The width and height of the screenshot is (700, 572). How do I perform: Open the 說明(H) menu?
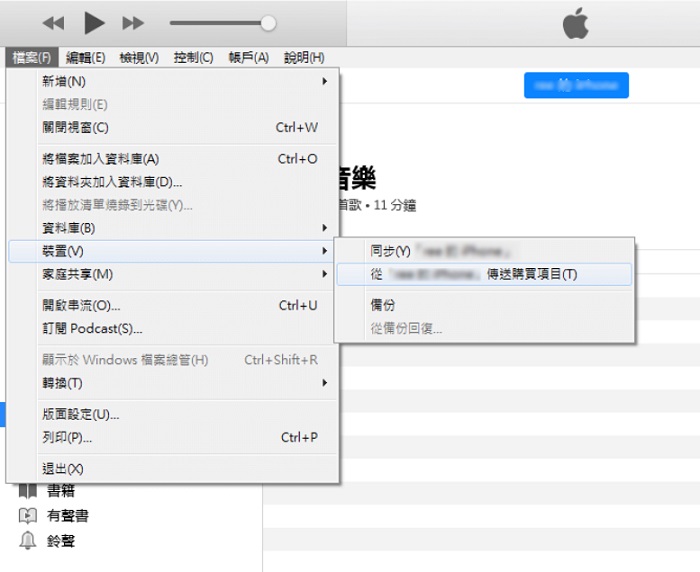coord(304,58)
